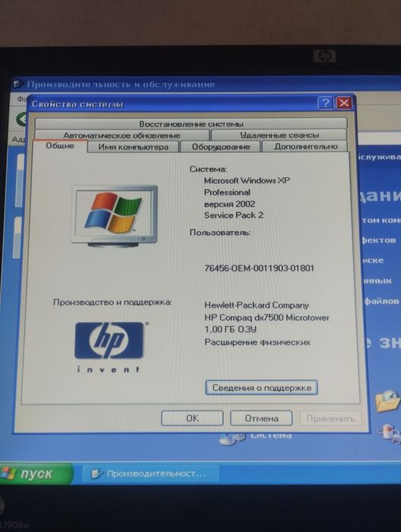The width and height of the screenshot is (401, 532).
Task: Click product ID 76456-OEM-0011903-01801
Action: point(259,268)
